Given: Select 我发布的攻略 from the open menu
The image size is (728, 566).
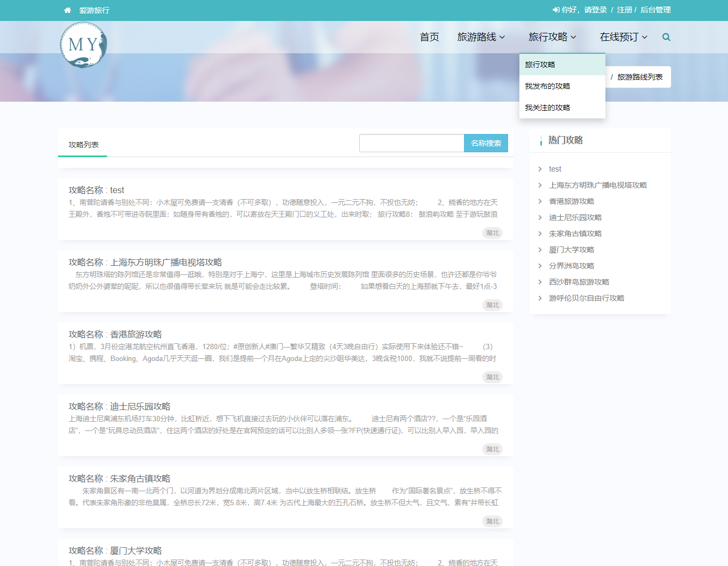Looking at the screenshot, I should (547, 86).
